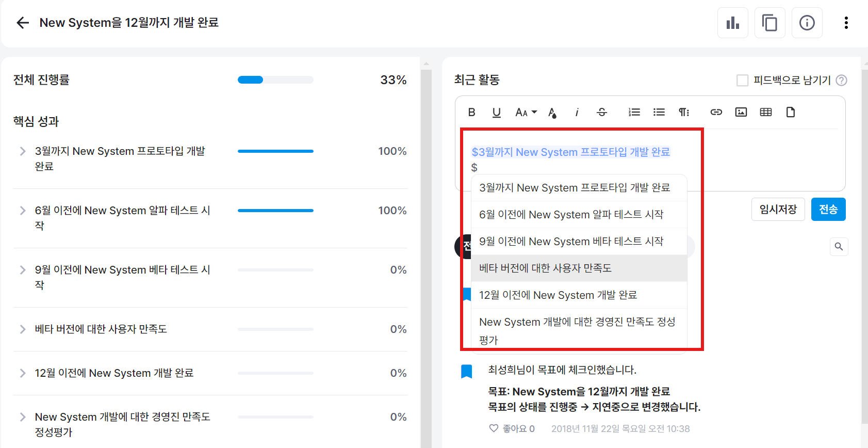
Task: Select 6월 이전에 New System 알파 테스트 시작 suggestion
Action: coord(571,215)
